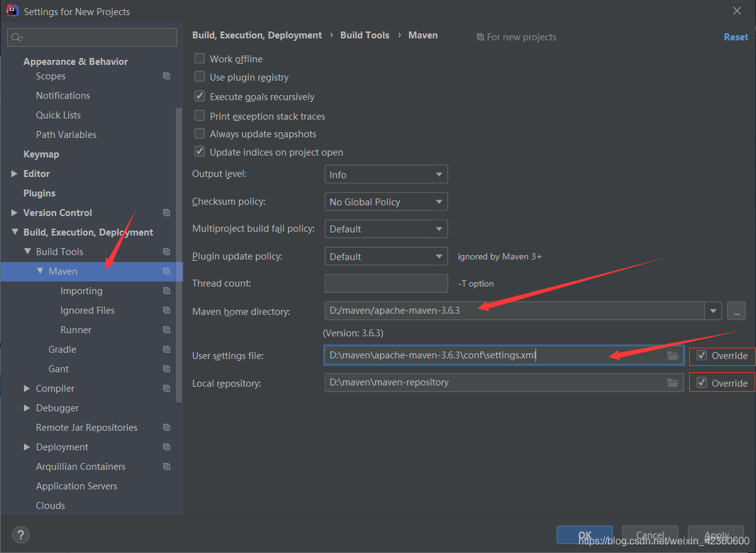Click the project-level icon beside Build Tools
756x553 pixels.
[x=166, y=252]
